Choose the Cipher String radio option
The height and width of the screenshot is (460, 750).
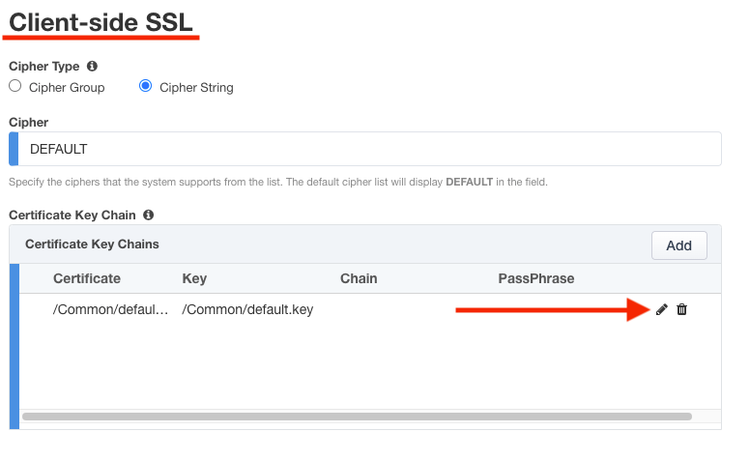(146, 87)
